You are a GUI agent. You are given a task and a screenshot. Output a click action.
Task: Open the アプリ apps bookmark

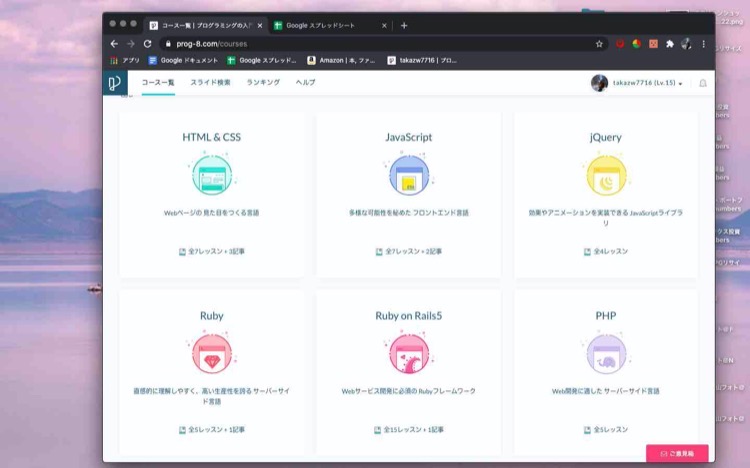(x=124, y=60)
